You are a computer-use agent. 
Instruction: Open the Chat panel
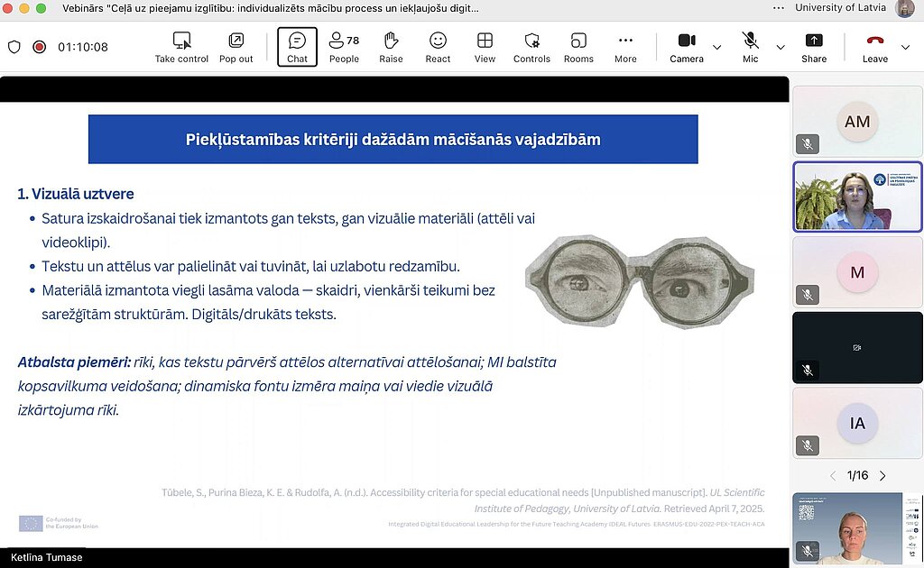[x=297, y=47]
